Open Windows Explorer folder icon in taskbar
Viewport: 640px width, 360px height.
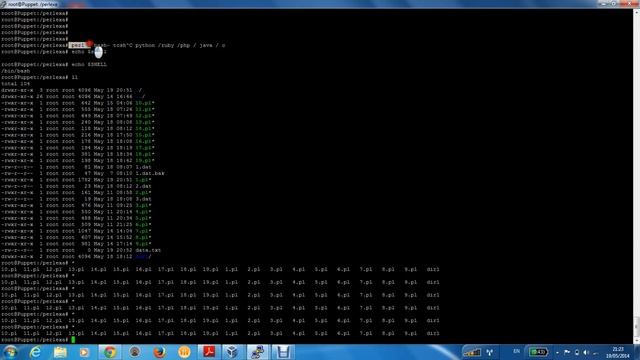pyautogui.click(x=60, y=352)
